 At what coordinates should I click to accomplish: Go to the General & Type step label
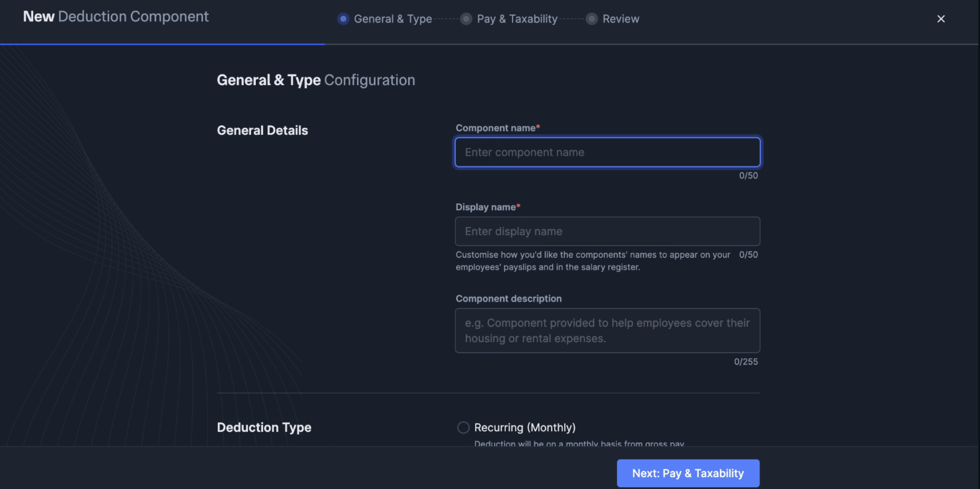[x=393, y=19]
